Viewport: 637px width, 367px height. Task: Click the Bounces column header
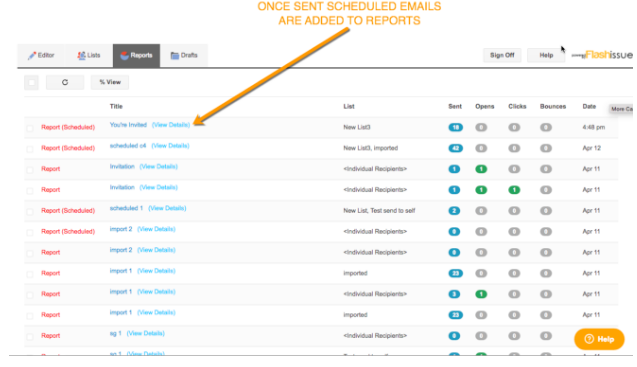pos(552,106)
